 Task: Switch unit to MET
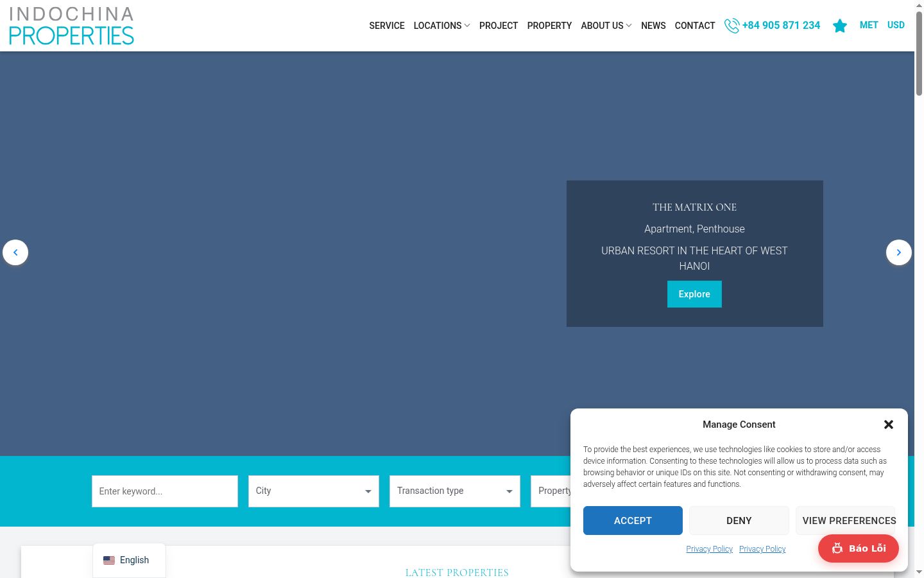869,25
